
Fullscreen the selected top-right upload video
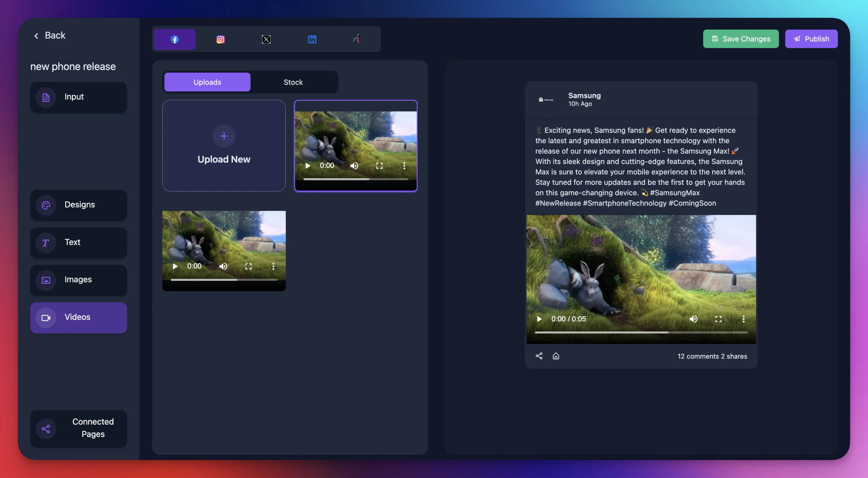click(379, 165)
